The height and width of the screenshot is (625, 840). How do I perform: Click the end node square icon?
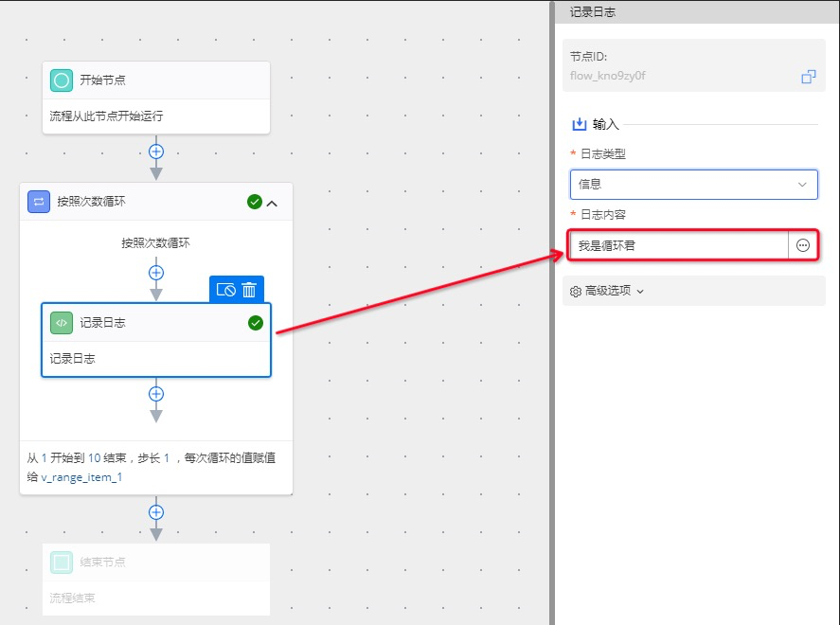pos(61,562)
